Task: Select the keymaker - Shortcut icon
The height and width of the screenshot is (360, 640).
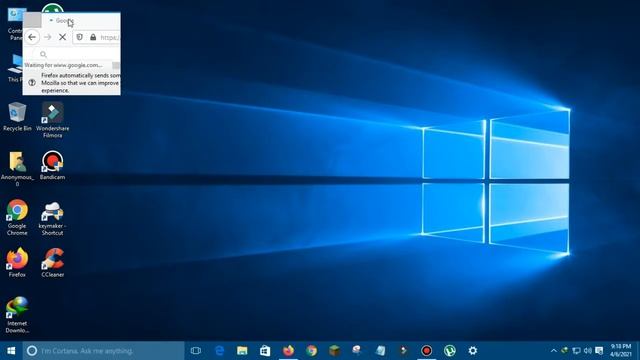Action: (52, 218)
